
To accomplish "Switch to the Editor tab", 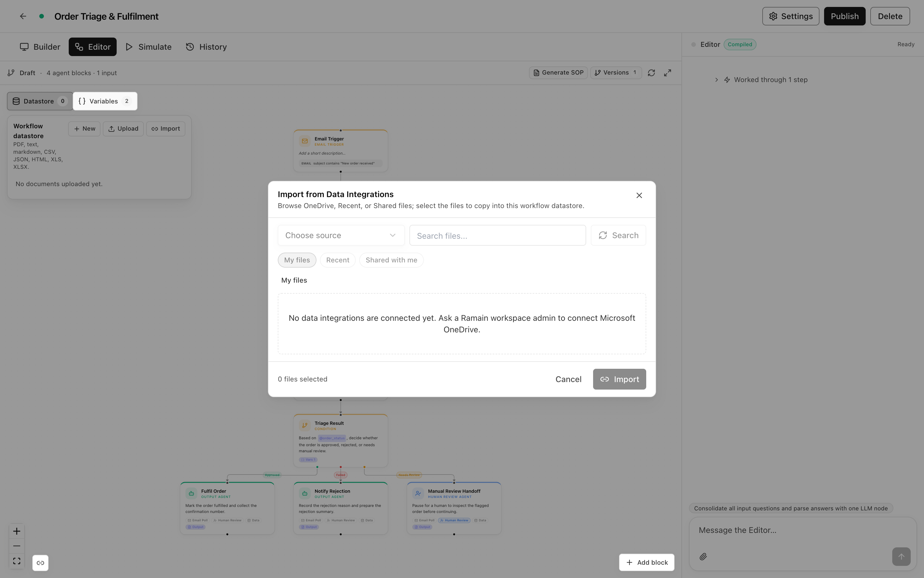I will pos(92,47).
